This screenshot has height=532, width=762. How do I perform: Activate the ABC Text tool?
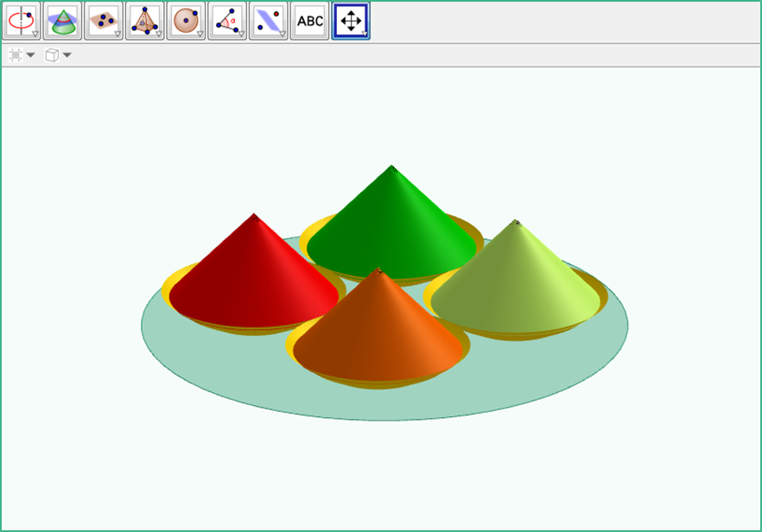(x=309, y=21)
